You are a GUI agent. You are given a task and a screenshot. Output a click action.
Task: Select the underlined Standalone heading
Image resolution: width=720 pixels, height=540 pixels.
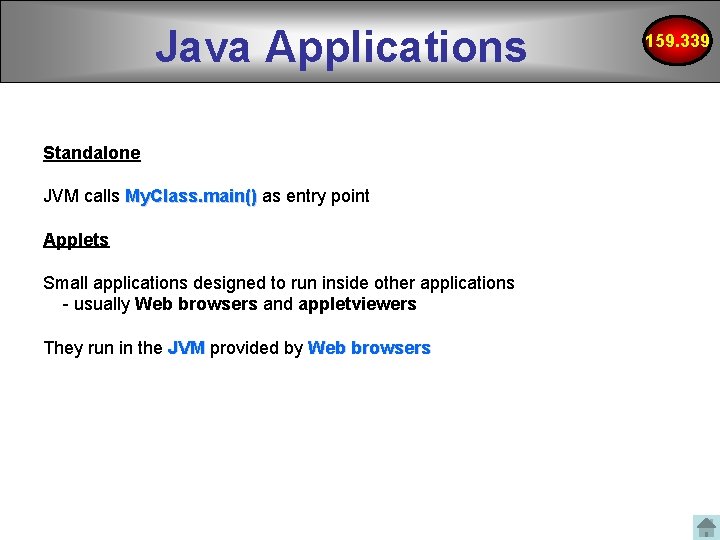pyautogui.click(x=92, y=153)
